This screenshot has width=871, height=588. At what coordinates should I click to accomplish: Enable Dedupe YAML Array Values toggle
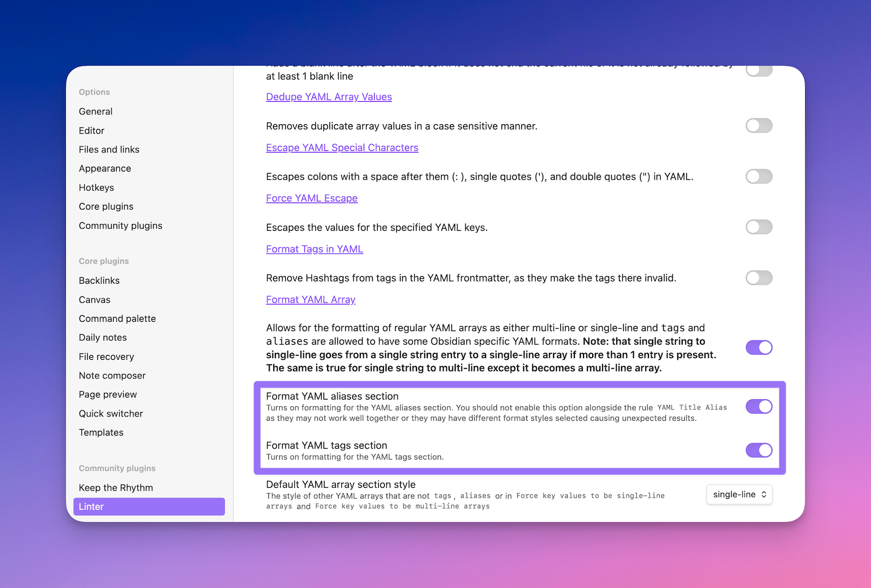point(759,126)
